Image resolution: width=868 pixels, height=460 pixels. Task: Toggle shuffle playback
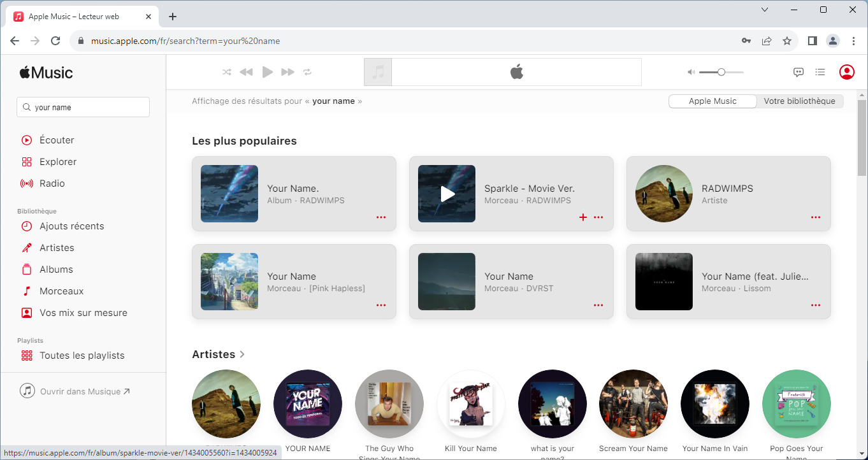[227, 72]
